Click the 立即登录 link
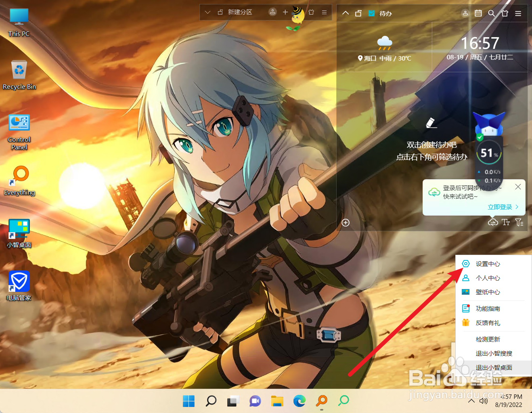Screen dimensions: 532x413 click(x=503, y=207)
